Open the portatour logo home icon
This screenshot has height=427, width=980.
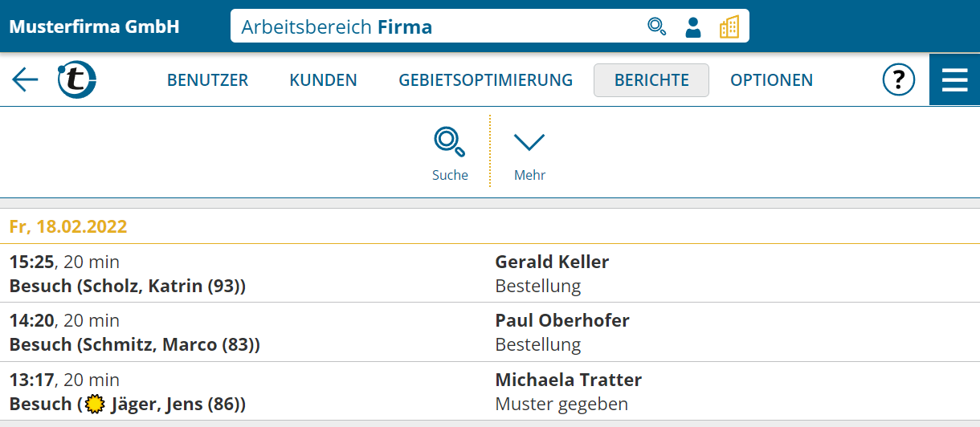pyautogui.click(x=77, y=79)
